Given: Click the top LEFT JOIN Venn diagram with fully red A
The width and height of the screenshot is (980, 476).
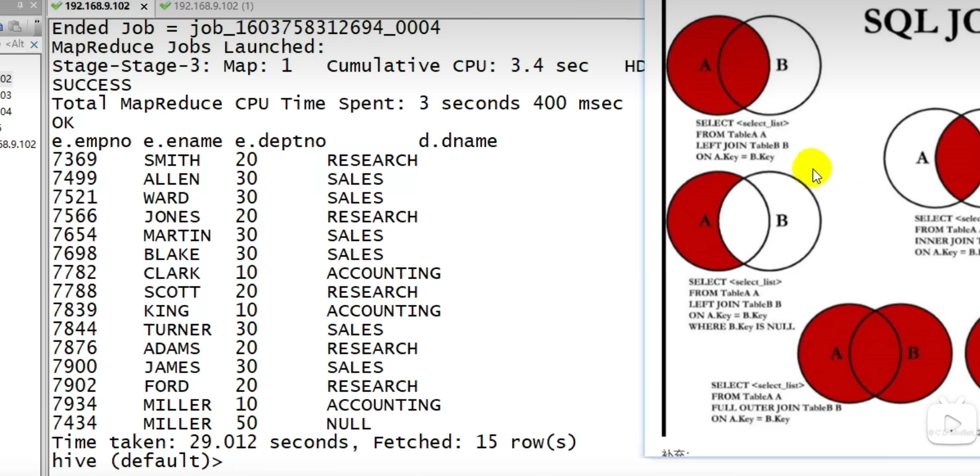Looking at the screenshot, I should click(744, 65).
